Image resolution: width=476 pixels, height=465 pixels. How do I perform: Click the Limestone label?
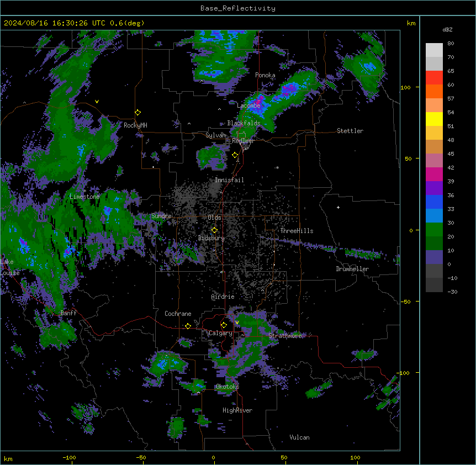84,197
